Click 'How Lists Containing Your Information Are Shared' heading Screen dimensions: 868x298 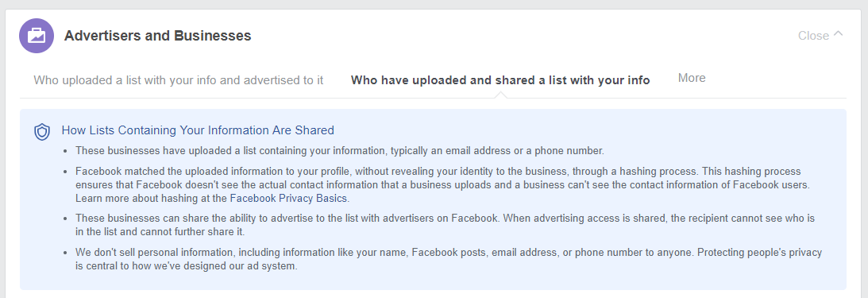[x=198, y=130]
